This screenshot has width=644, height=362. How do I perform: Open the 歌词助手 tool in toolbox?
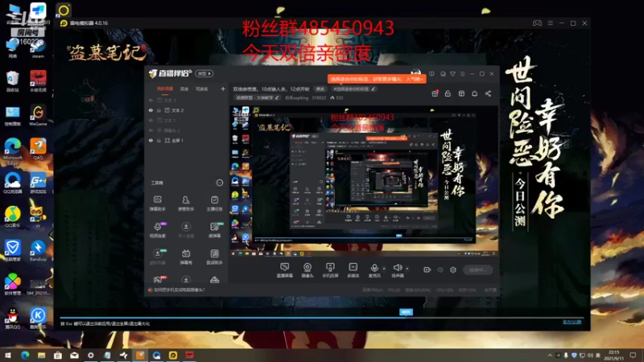[x=214, y=257]
